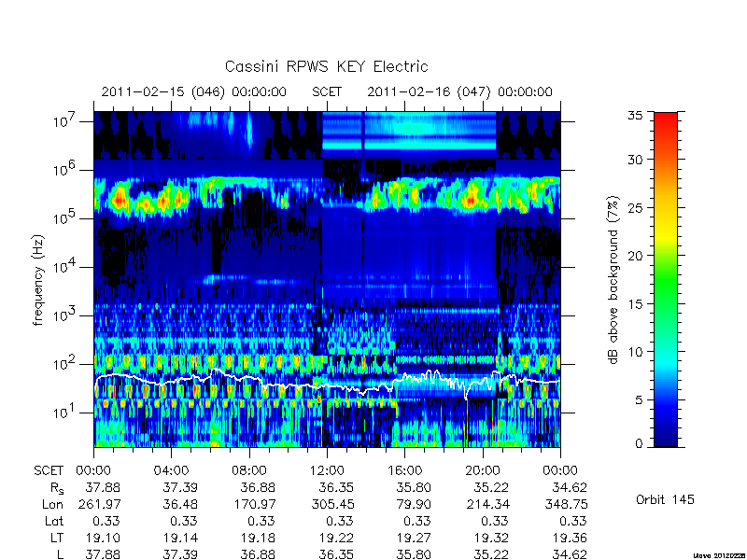Pick the LT value 19.18
The width and height of the screenshot is (747, 560).
259,538
